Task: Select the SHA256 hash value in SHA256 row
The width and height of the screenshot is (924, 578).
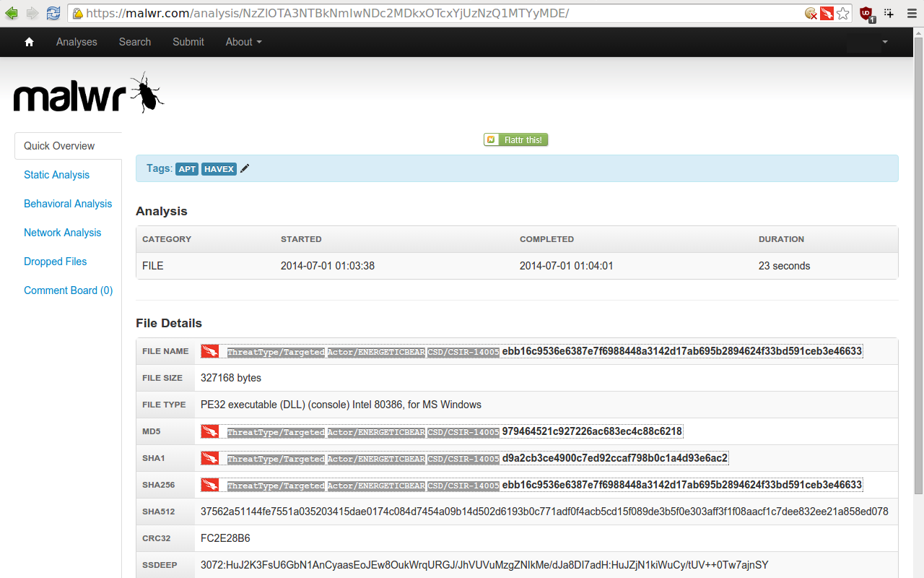Action: [682, 485]
